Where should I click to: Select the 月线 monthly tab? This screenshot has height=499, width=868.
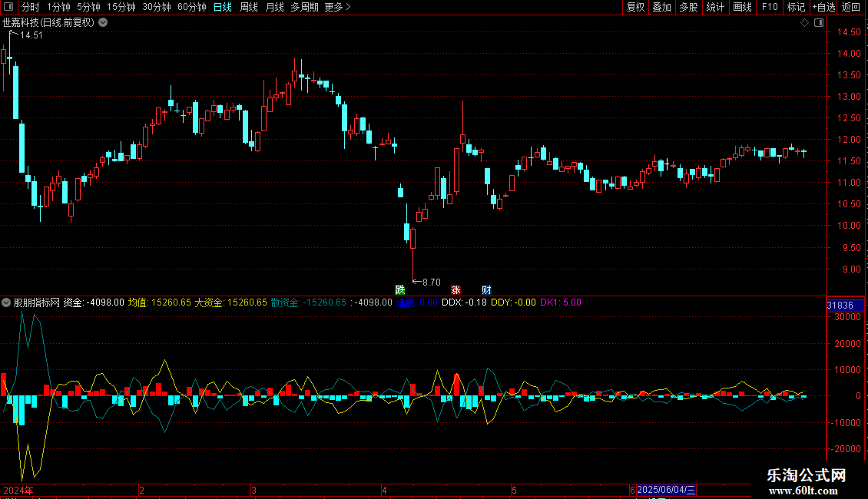(274, 7)
